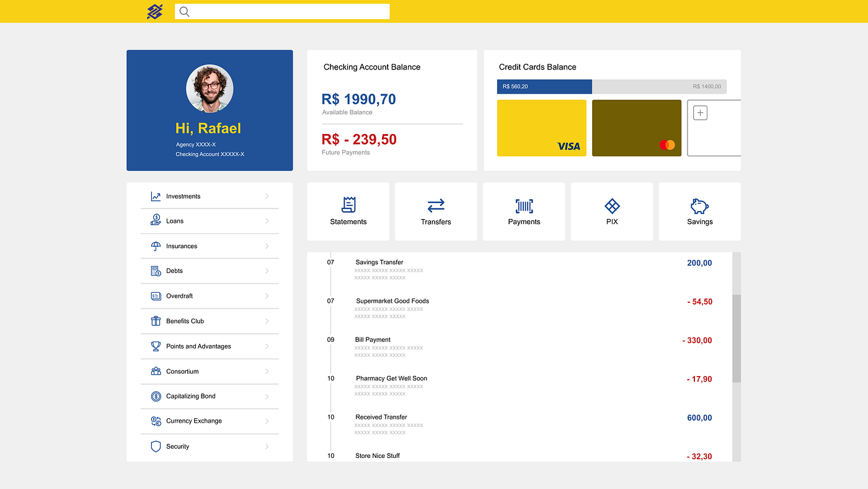Click the Mastercard logo on olive card

tap(667, 145)
